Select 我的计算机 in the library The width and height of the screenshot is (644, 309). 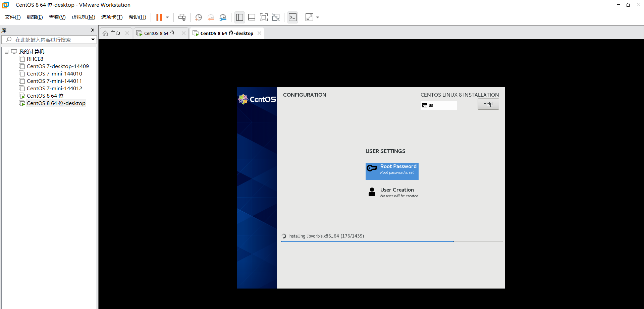pos(32,52)
